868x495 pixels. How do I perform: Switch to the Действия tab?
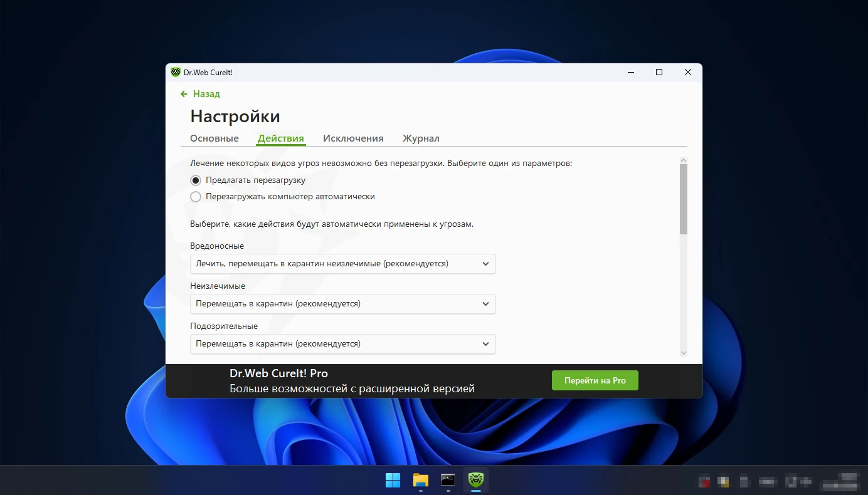(281, 138)
